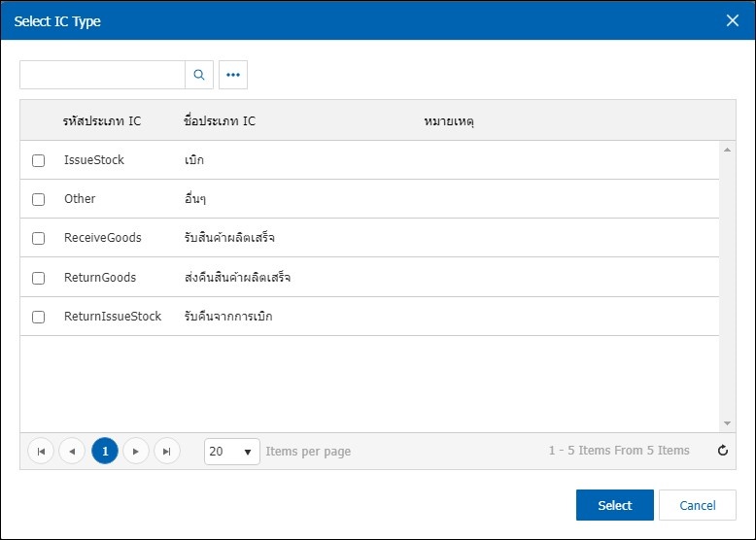
Task: Select the ReturnIssueStock code cell
Action: coord(113,317)
